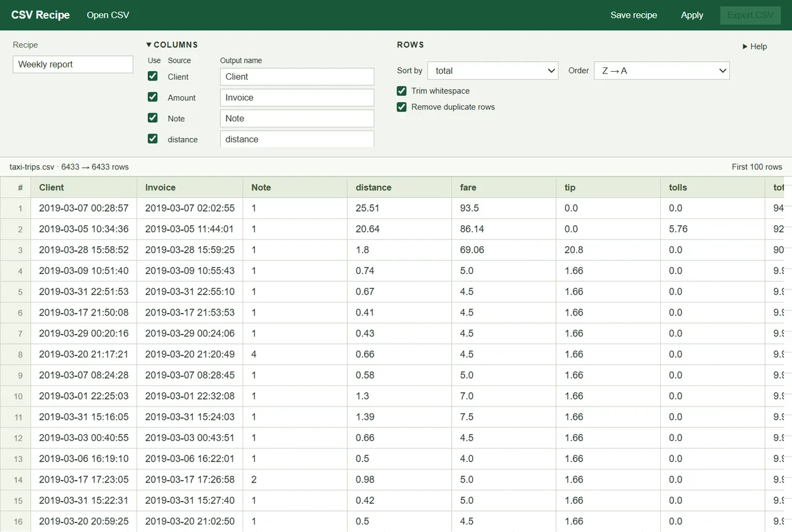Click the tolls column header
The height and width of the screenshot is (532, 792).
pos(713,187)
